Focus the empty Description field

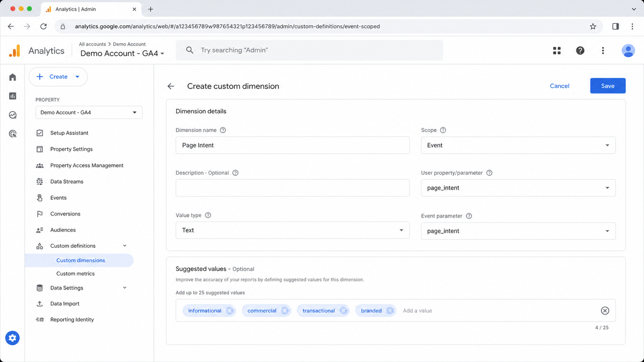click(293, 188)
